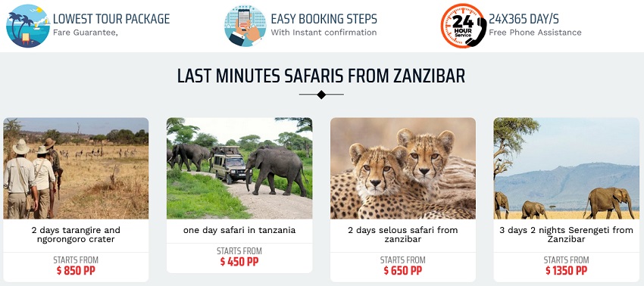
Task: Click the phone booking hands icon
Action: [x=245, y=26]
